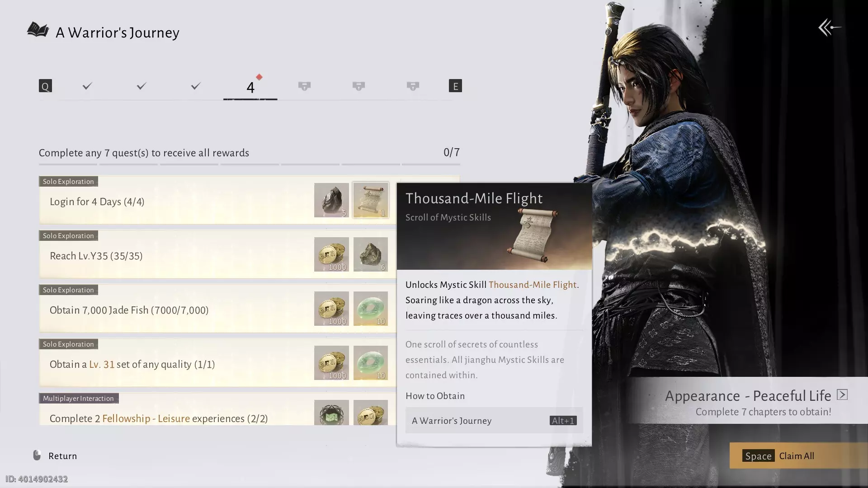Viewport: 868px width, 488px height.
Task: Open the A Warrior's Journey Alt+1 source link
Action: coord(494,420)
